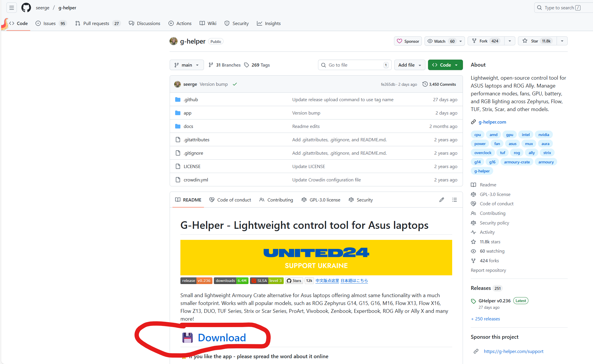Screen dimensions: 593x364
Task: Open the g-helper.com website link
Action: 492,122
